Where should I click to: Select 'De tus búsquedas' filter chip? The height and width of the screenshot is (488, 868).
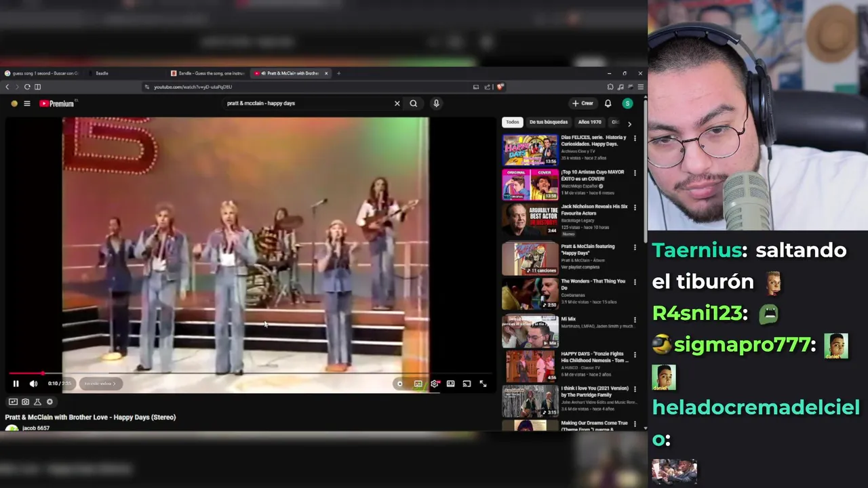[x=548, y=122]
